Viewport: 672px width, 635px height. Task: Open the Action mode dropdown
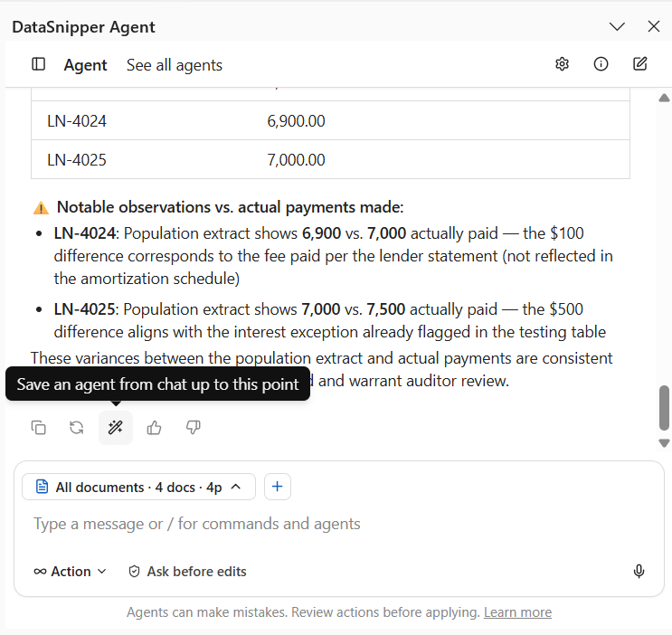tap(70, 572)
